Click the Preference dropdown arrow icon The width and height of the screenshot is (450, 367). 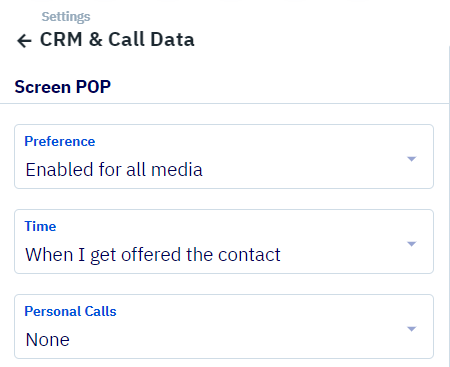(412, 159)
